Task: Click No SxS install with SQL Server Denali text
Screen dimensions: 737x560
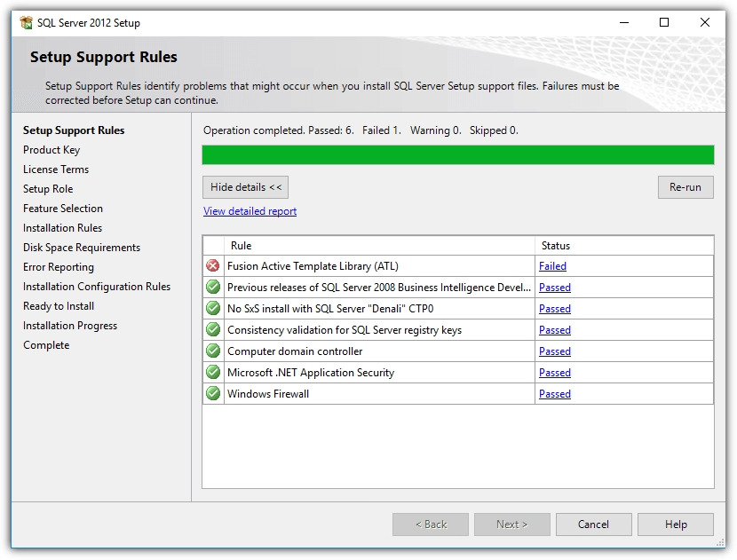Action: pyautogui.click(x=330, y=309)
